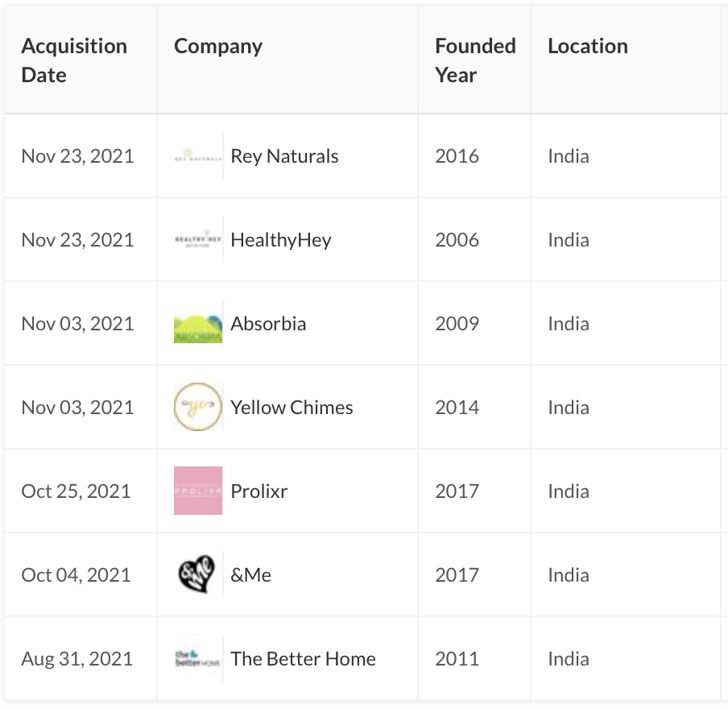Image resolution: width=728 pixels, height=709 pixels.
Task: Click the Yellow Chimes circular logo
Action: (x=197, y=408)
